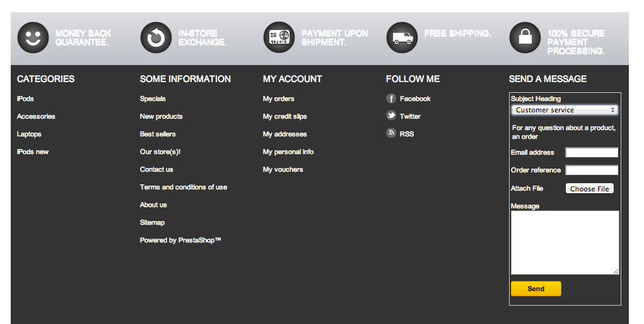Open the Subject Heading dropdown
Screen dimensions: 644x324
[x=565, y=110]
